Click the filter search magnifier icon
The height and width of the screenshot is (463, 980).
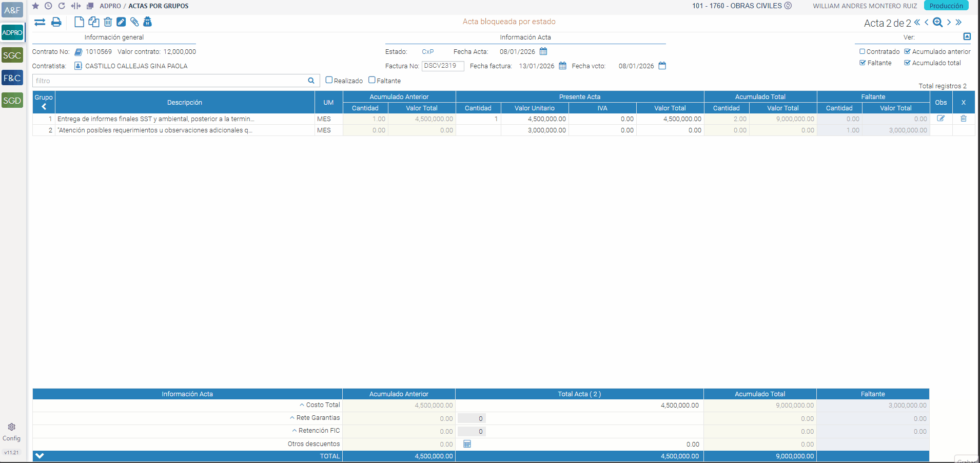[x=311, y=81]
